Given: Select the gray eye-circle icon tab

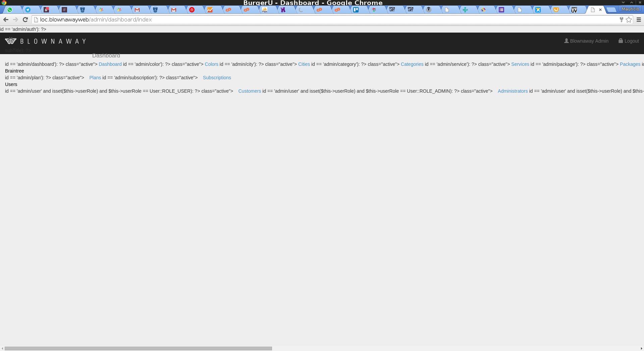Looking at the screenshot, I should (x=429, y=10).
